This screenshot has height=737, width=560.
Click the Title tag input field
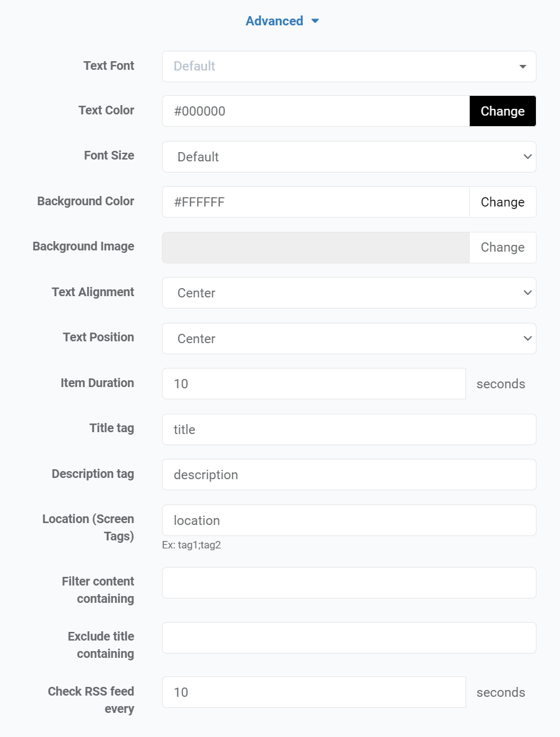349,429
